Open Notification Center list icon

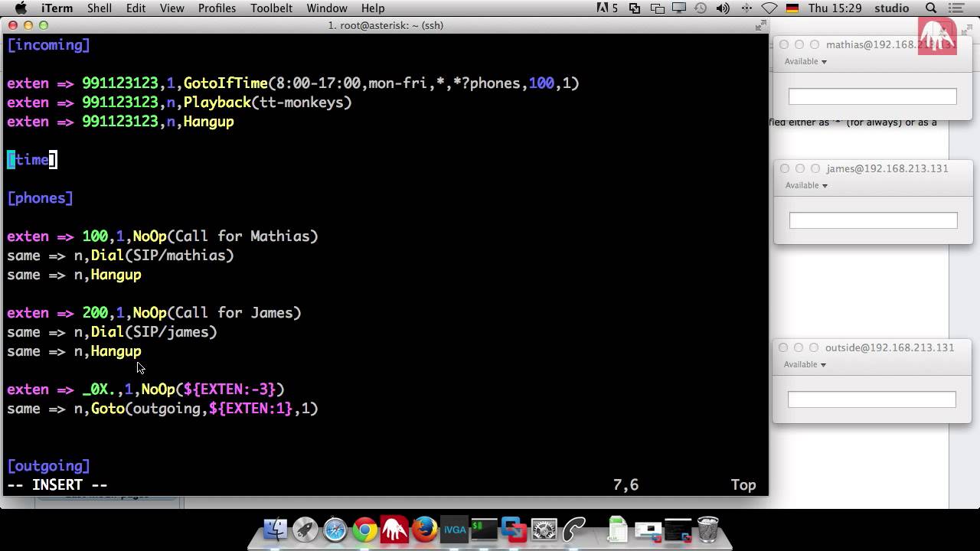coord(956,8)
